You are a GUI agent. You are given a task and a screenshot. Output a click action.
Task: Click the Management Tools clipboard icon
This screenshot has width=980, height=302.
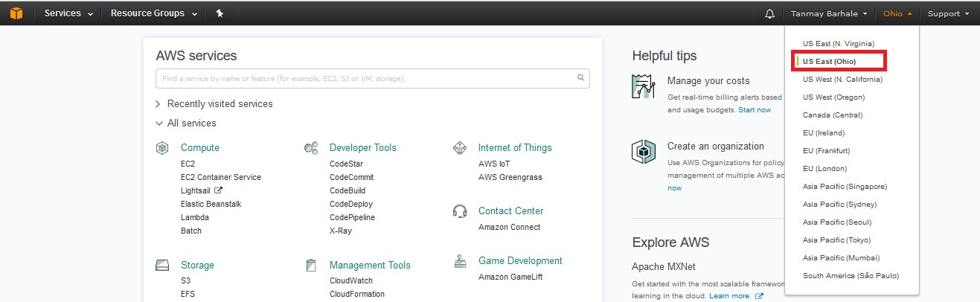point(312,266)
